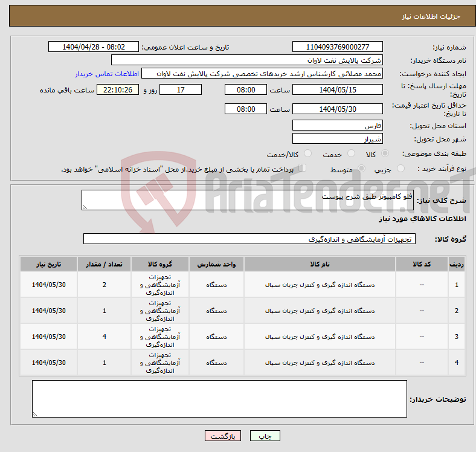
Task: Select the خدمت radio button
Action: (351, 153)
